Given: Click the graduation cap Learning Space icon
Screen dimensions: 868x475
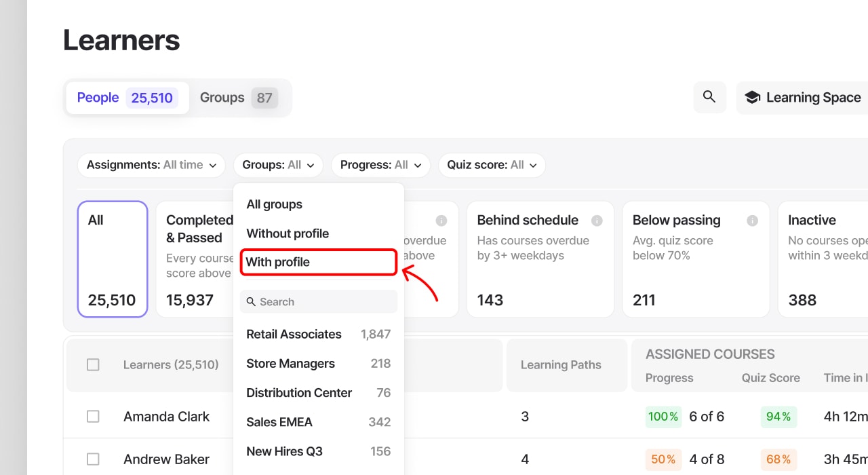Looking at the screenshot, I should pyautogui.click(x=752, y=98).
